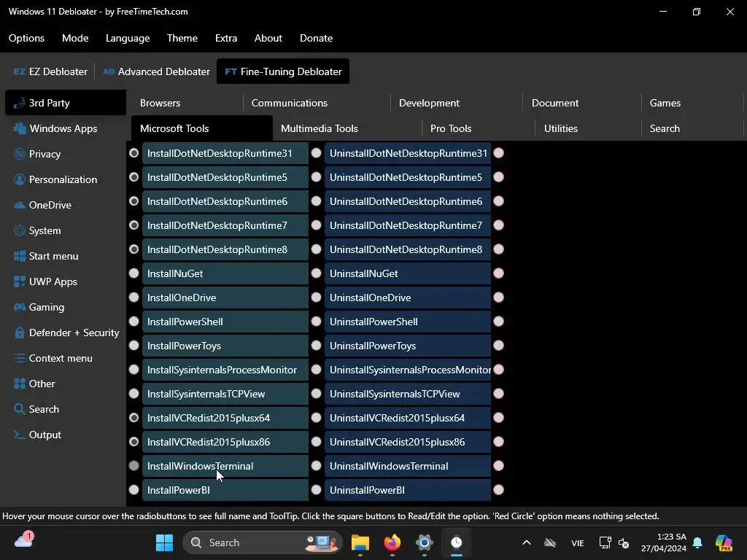Click the InstallPowerBI button

[x=225, y=490]
